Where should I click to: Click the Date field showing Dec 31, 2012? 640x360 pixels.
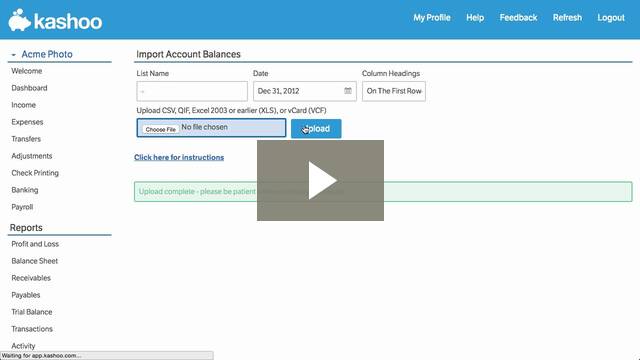(304, 91)
